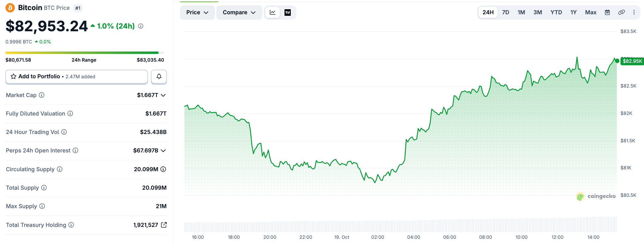This screenshot has width=644, height=243.
Task: Show Perps 24h Open Interest info icon
Action: point(76,150)
